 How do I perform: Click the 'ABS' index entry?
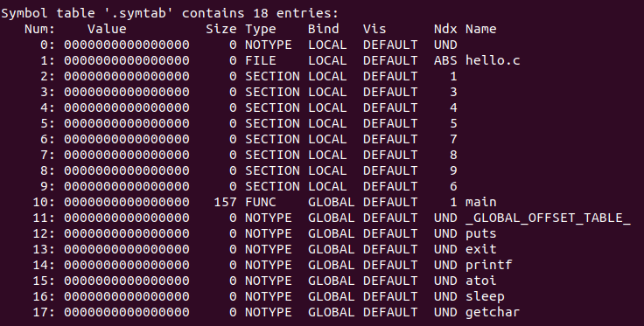click(445, 60)
